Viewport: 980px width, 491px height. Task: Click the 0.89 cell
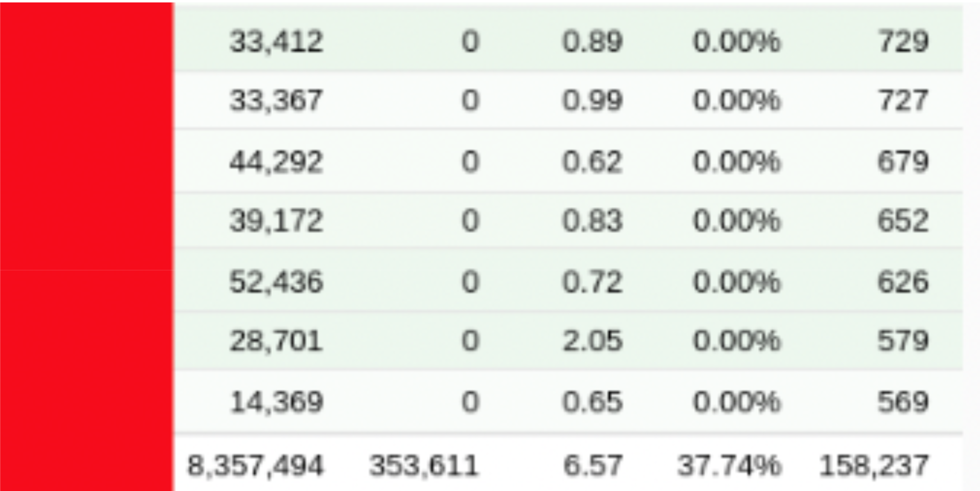[592, 42]
